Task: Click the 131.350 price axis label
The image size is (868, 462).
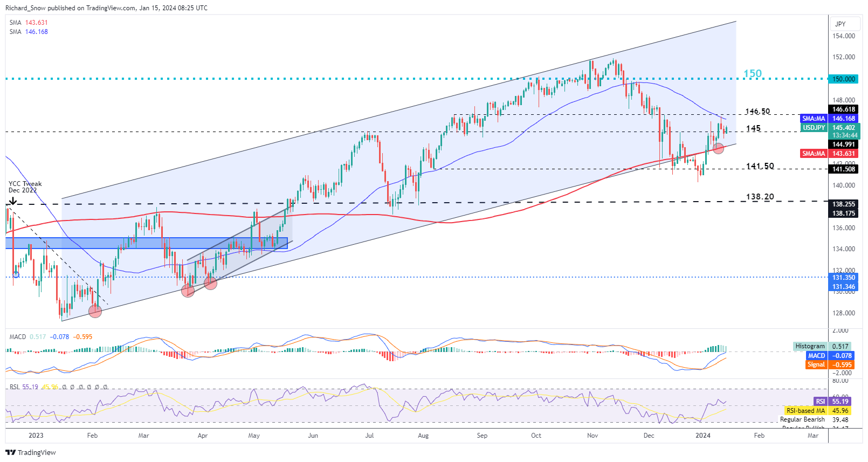Action: coord(843,278)
